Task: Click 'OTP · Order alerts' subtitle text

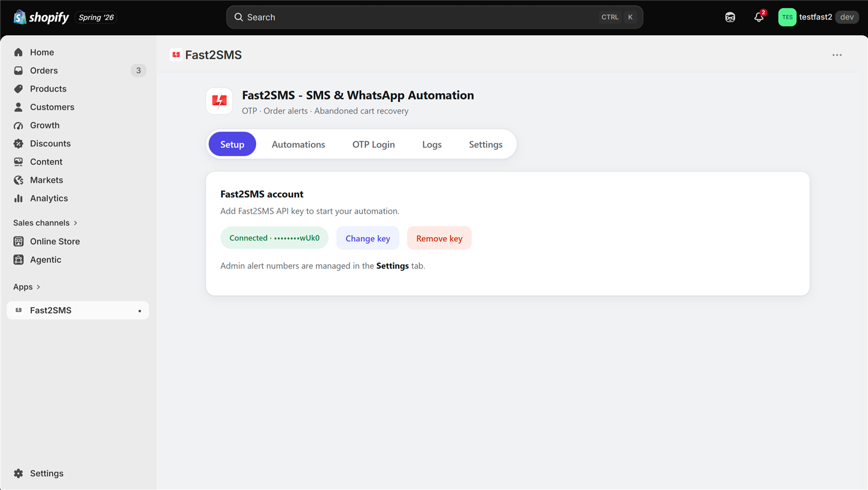Action: pos(325,111)
